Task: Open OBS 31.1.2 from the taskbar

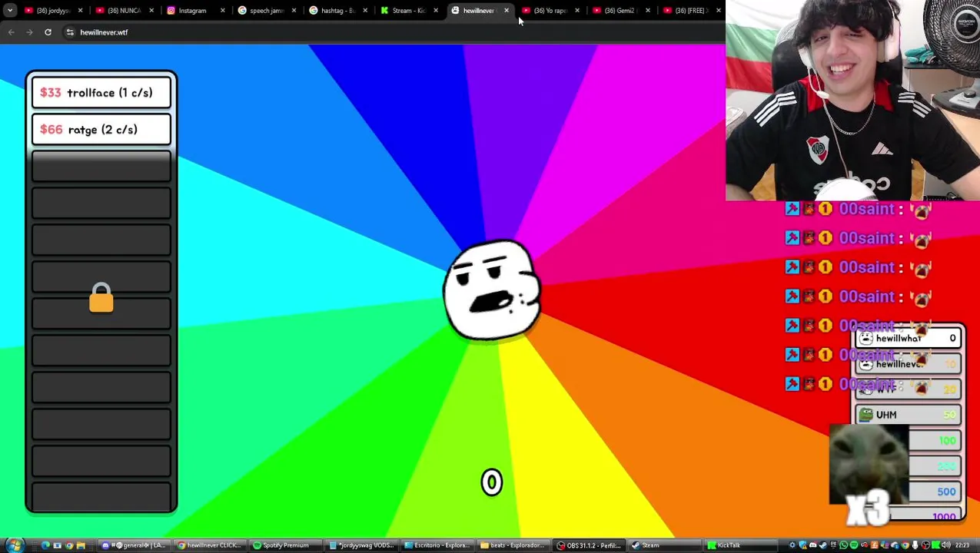Action: coord(588,545)
